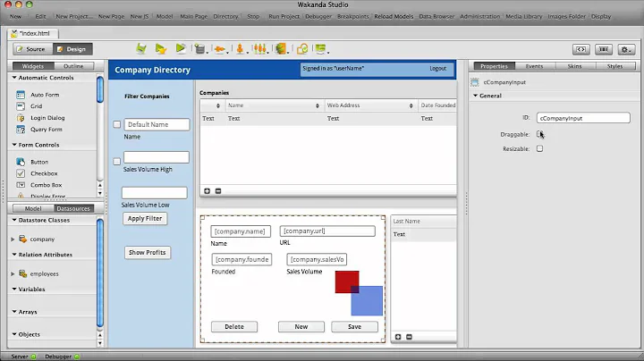Viewport: 644px width, 361px height.
Task: Select the Combo Box widget icon
Action: (x=21, y=185)
